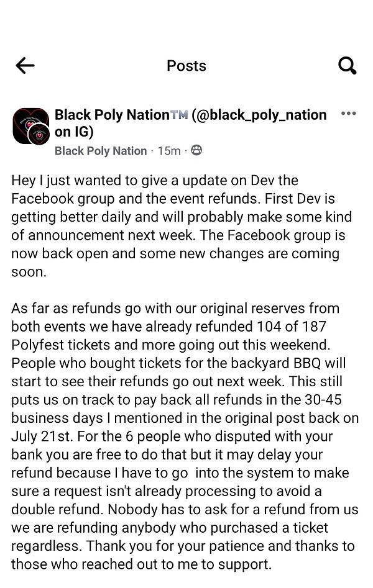This screenshot has height=588, width=373.
Task: Tap the group members audience icon
Action: (x=196, y=150)
